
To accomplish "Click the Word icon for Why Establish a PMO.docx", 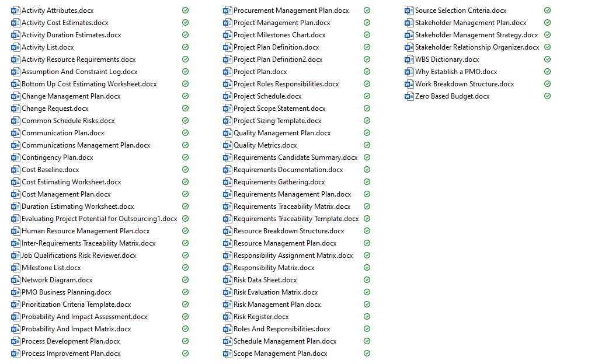I will click(x=409, y=72).
